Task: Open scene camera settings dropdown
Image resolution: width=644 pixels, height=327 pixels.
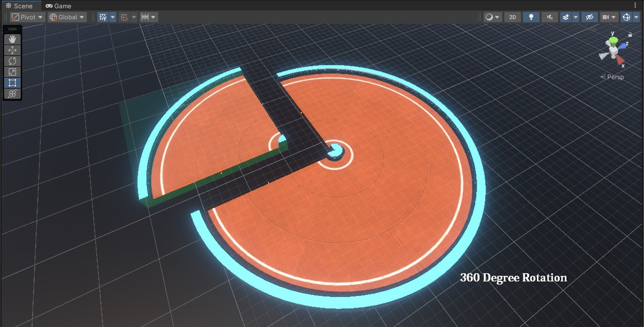Action: pos(609,17)
